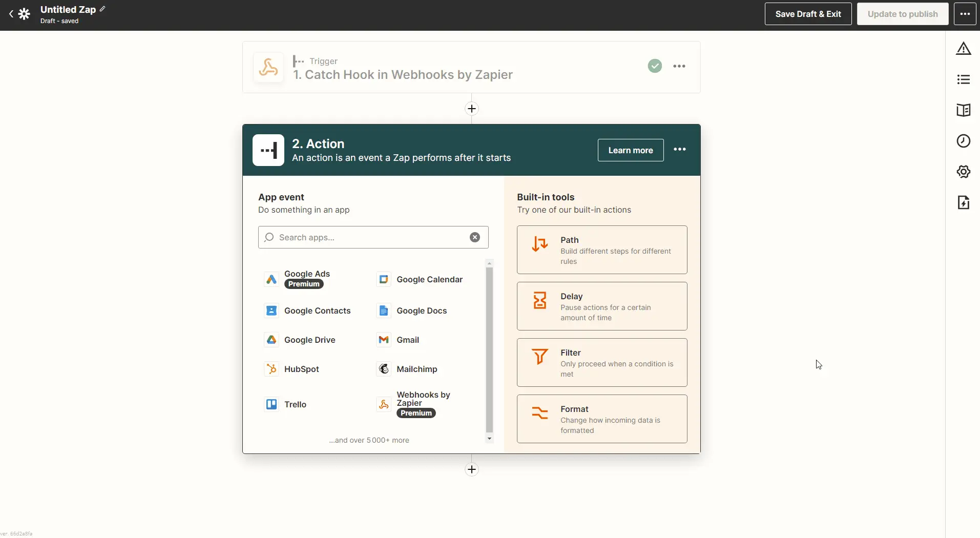Screen dimensions: 980x538
Task: Click app list scroll down arrow
Action: [x=489, y=439]
